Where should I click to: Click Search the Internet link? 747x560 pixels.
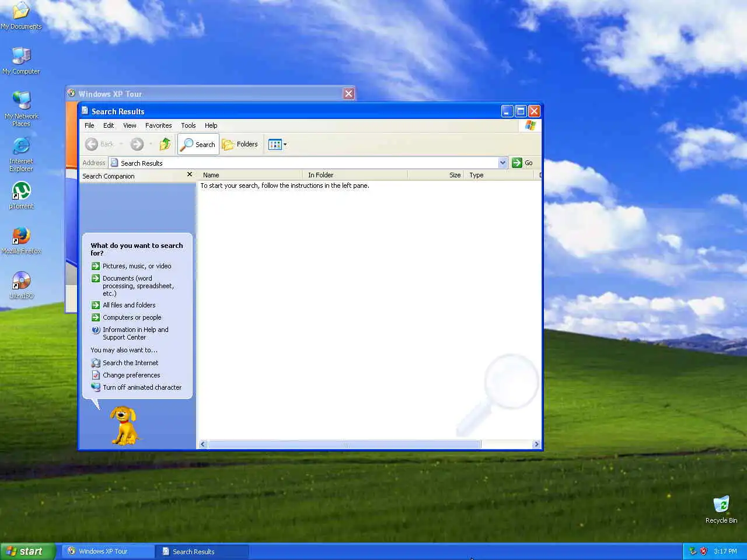pos(124,363)
